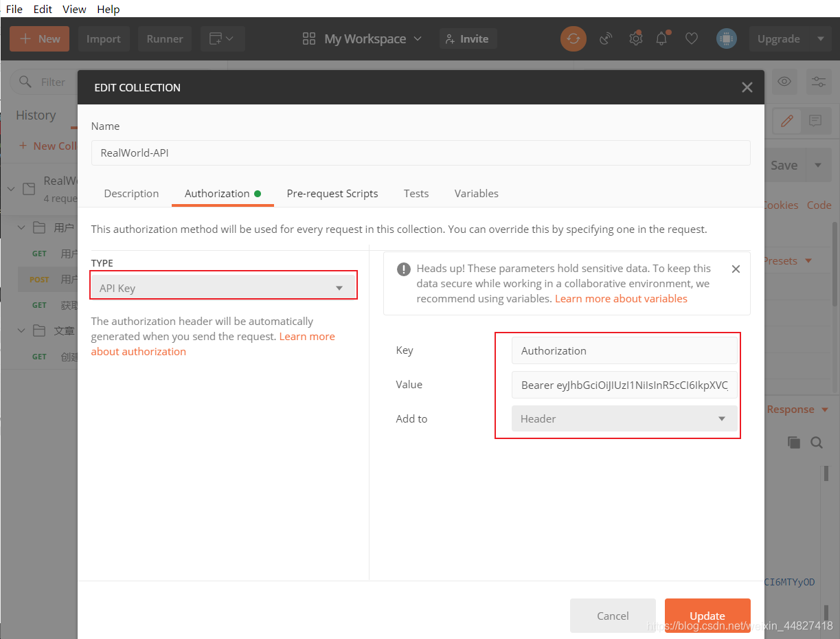Click the Cancel button
Viewport: 840px width, 639px height.
point(613,616)
